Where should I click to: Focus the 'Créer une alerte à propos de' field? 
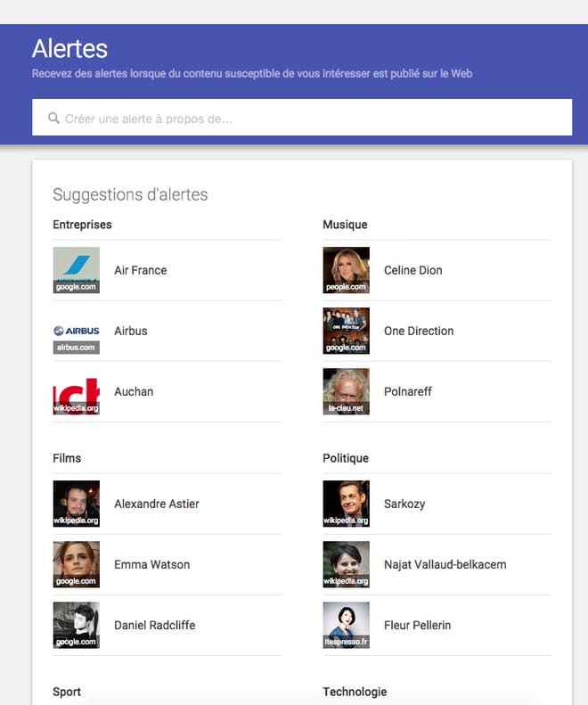[302, 118]
